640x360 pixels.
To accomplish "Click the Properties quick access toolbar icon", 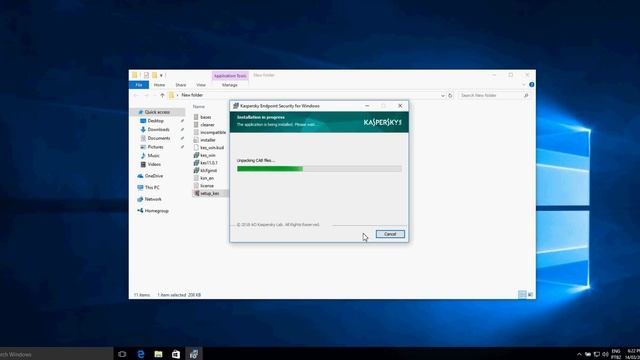I will pyautogui.click(x=146, y=75).
